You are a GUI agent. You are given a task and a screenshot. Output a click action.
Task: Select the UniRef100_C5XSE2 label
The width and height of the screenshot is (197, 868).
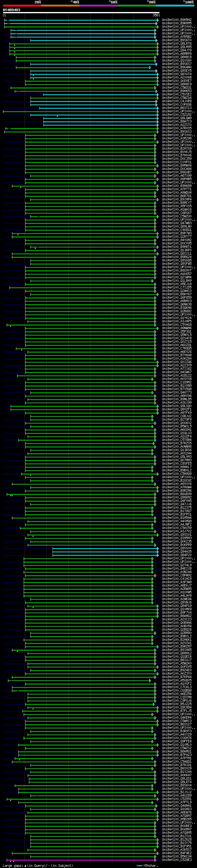click(x=177, y=94)
